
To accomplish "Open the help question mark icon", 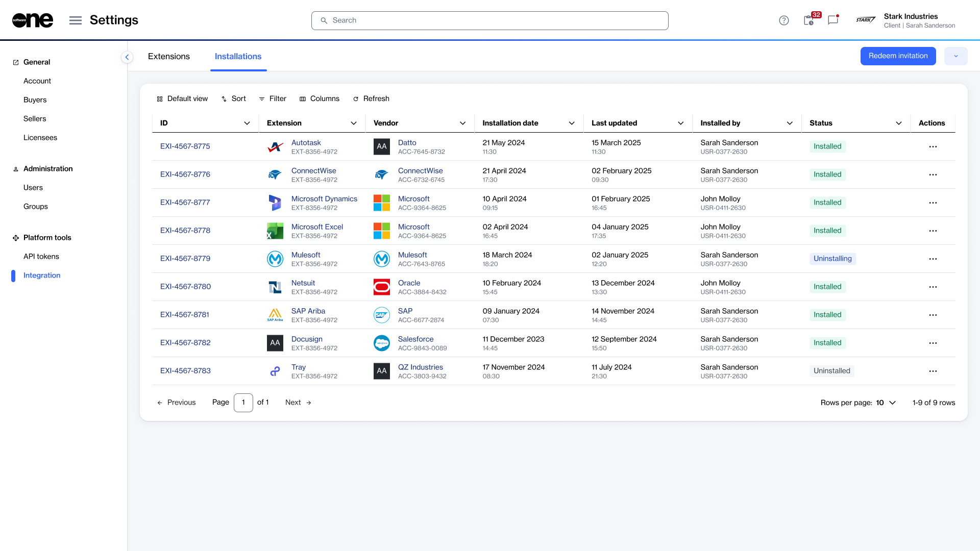I will pyautogui.click(x=784, y=20).
